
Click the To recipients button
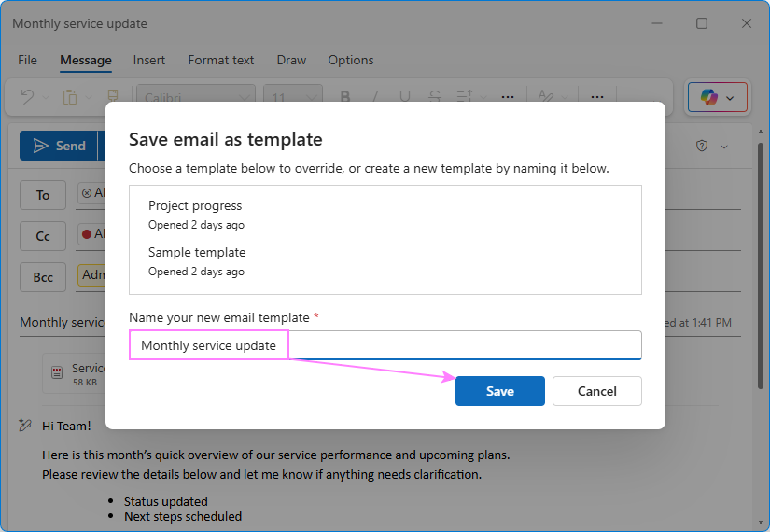pos(43,195)
